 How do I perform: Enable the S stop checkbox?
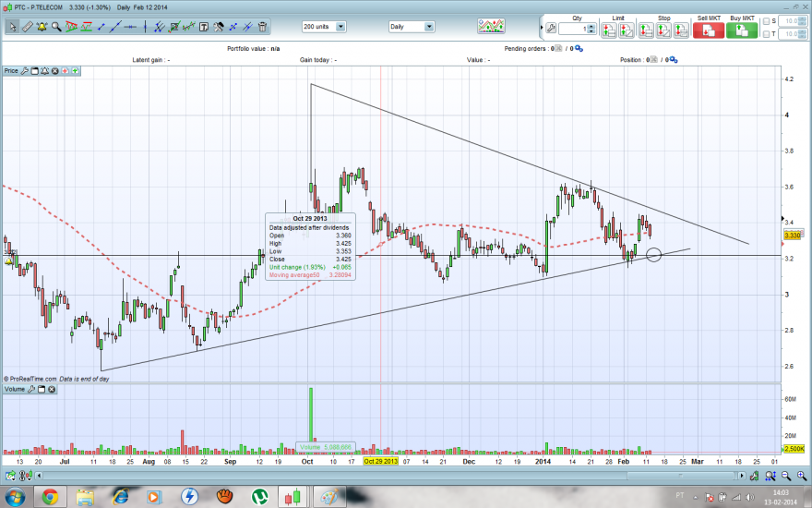(x=767, y=21)
